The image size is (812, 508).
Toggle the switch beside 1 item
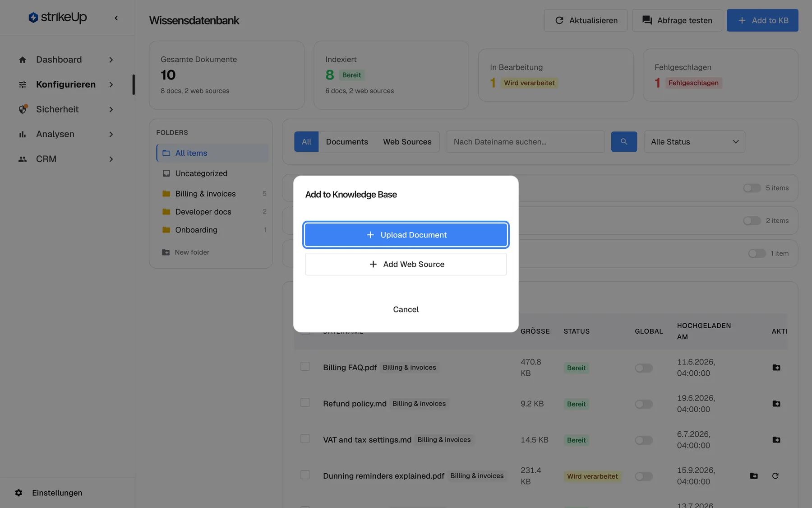(757, 253)
